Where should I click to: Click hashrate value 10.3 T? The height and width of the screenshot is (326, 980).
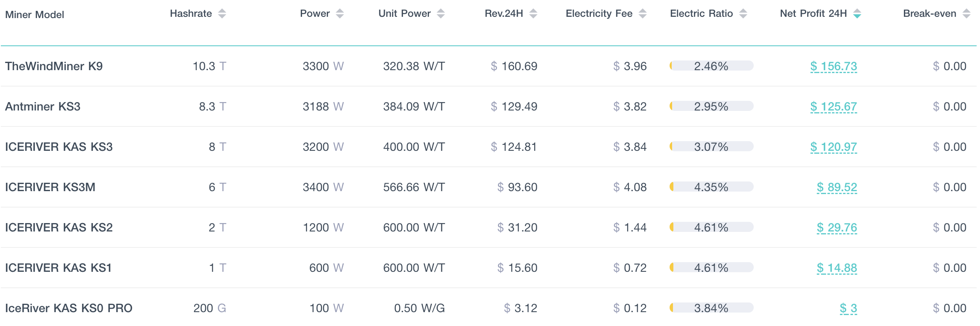[209, 66]
